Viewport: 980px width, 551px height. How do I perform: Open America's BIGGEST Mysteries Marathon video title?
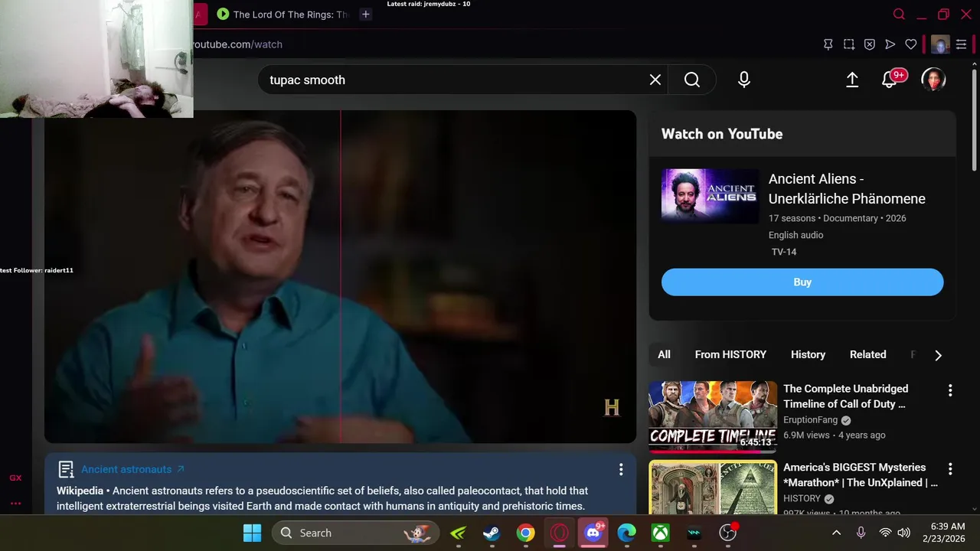point(860,474)
